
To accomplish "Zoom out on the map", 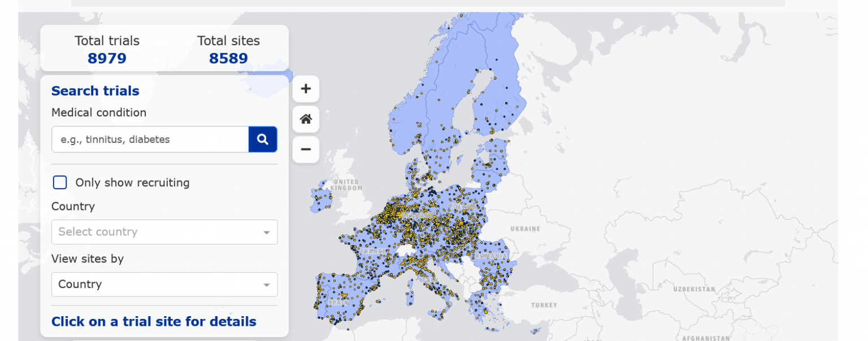I will (x=305, y=149).
